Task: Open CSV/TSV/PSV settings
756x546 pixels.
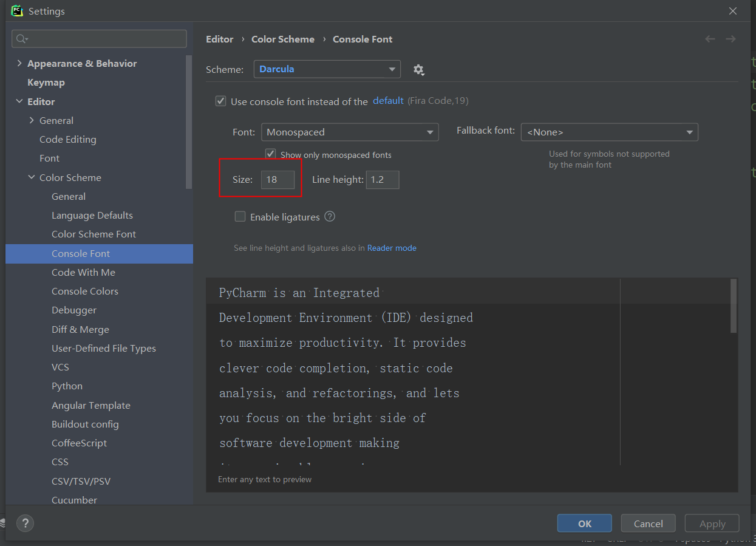Action: tap(81, 481)
